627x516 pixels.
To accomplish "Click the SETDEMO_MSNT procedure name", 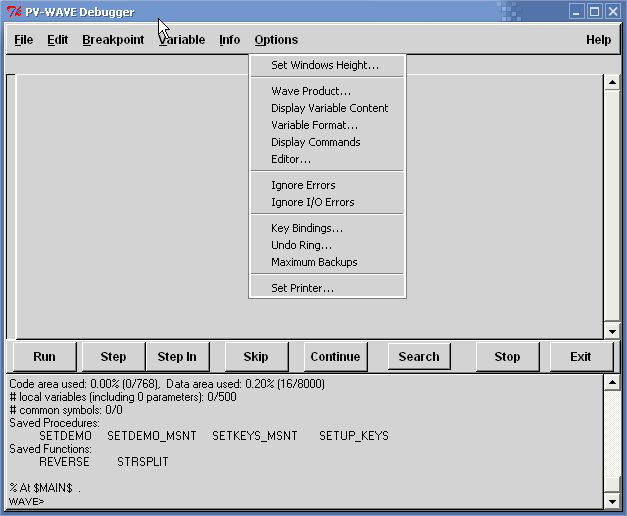I will [x=152, y=436].
